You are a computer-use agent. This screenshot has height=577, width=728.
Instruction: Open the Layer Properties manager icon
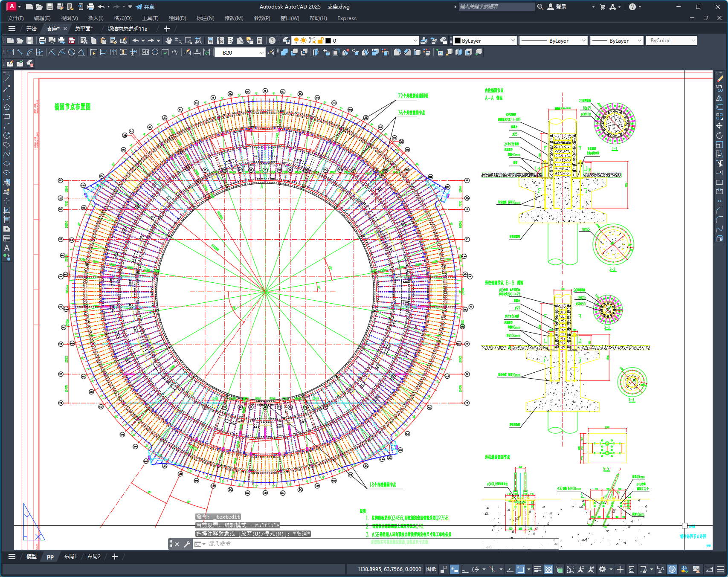286,41
